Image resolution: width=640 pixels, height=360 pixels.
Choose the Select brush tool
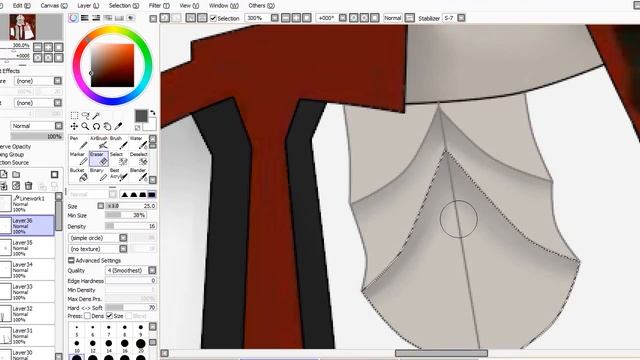[x=118, y=159]
